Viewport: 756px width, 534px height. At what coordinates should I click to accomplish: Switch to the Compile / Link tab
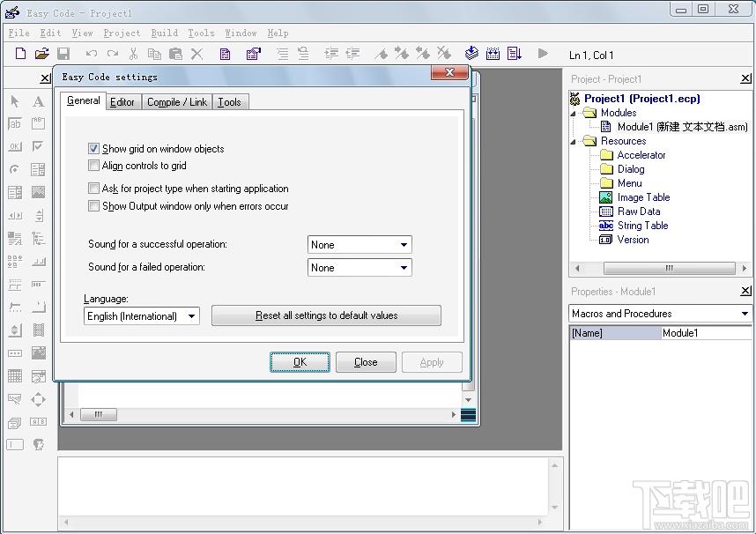point(177,102)
